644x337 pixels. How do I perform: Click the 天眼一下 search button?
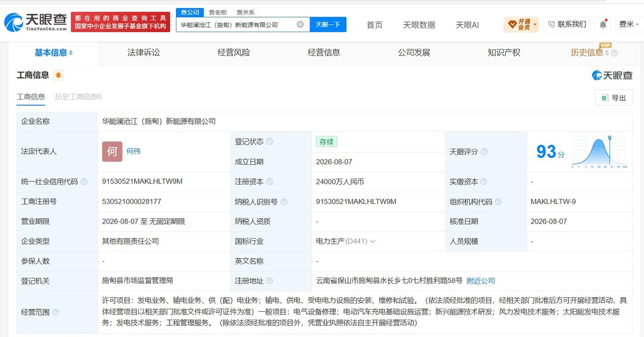click(x=328, y=24)
